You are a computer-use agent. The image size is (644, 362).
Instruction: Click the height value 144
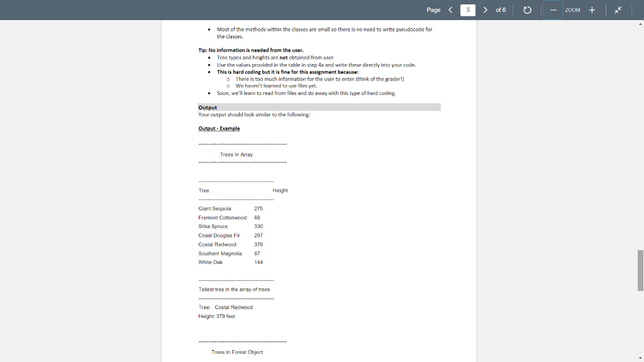pos(258,262)
